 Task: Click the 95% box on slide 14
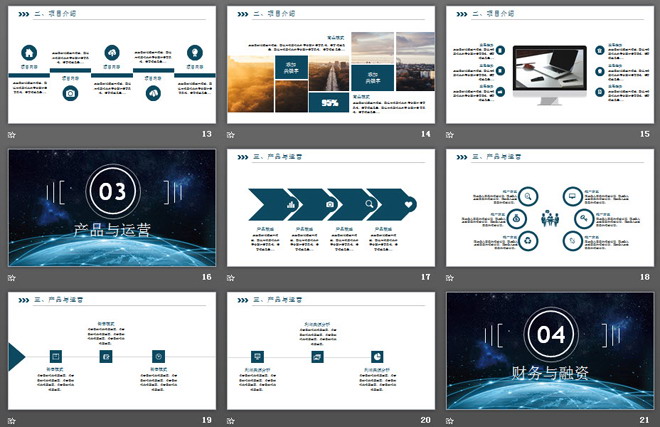pos(329,102)
